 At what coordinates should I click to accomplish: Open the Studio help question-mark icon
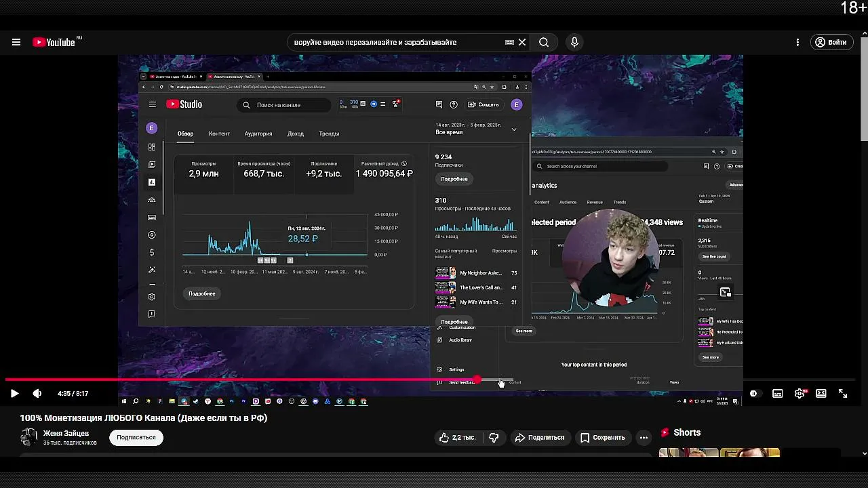pyautogui.click(x=454, y=104)
